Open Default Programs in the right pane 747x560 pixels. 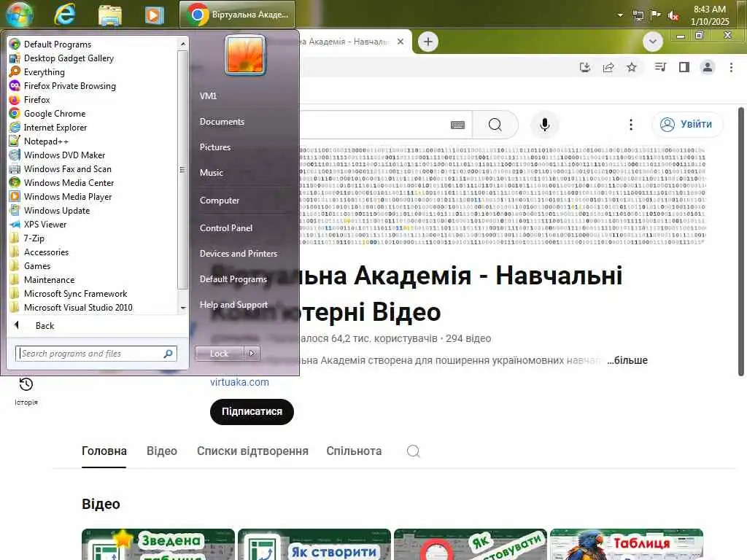tap(233, 279)
